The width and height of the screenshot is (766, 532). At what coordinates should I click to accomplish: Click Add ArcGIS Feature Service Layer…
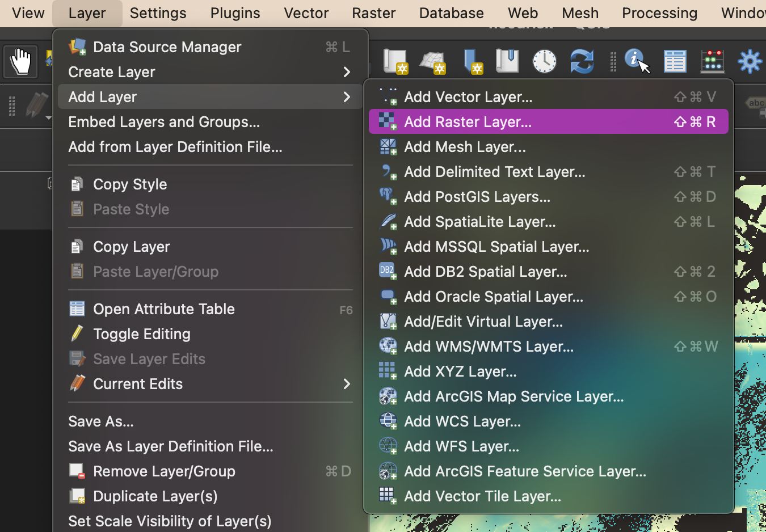pos(549,471)
